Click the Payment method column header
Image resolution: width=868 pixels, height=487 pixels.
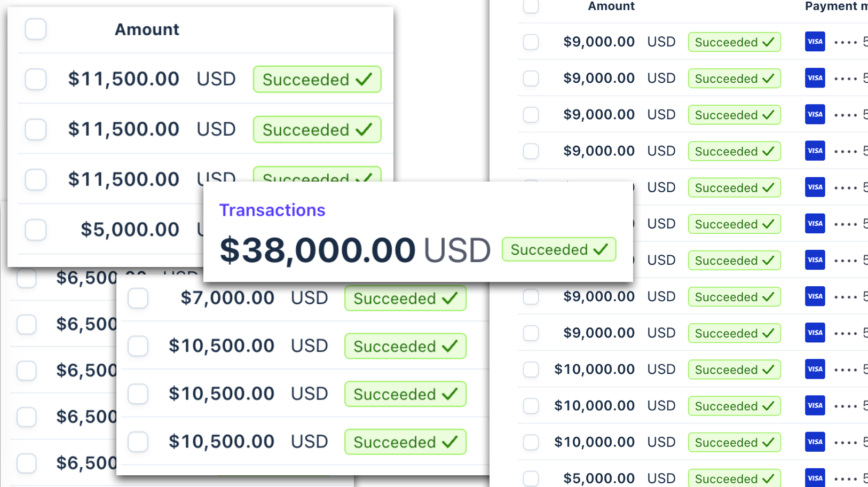pyautogui.click(x=836, y=6)
